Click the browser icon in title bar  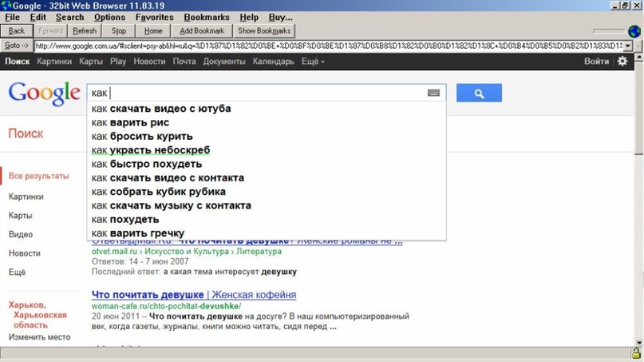6,6
